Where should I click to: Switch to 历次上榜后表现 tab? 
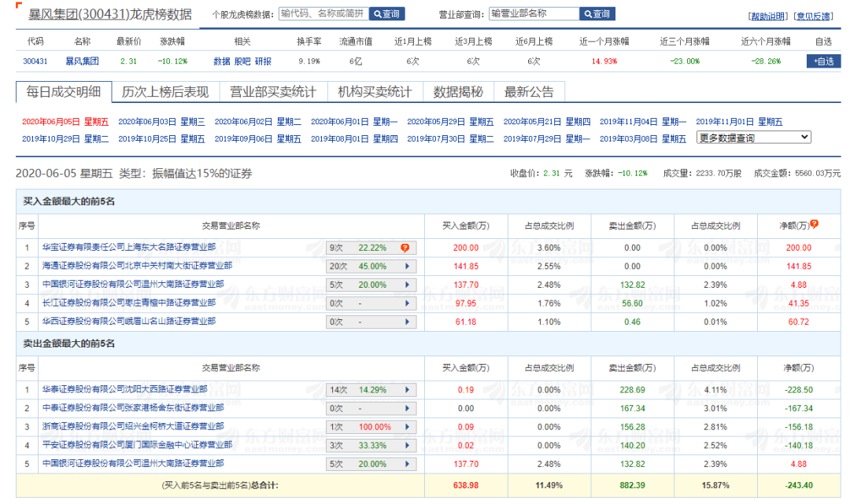coord(165,92)
